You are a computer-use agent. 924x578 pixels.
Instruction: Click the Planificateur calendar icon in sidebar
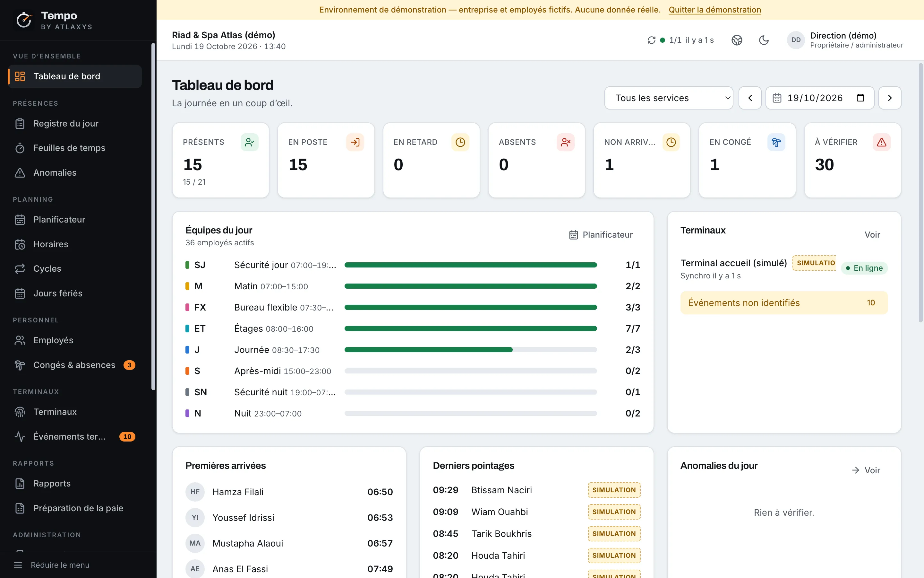point(20,220)
